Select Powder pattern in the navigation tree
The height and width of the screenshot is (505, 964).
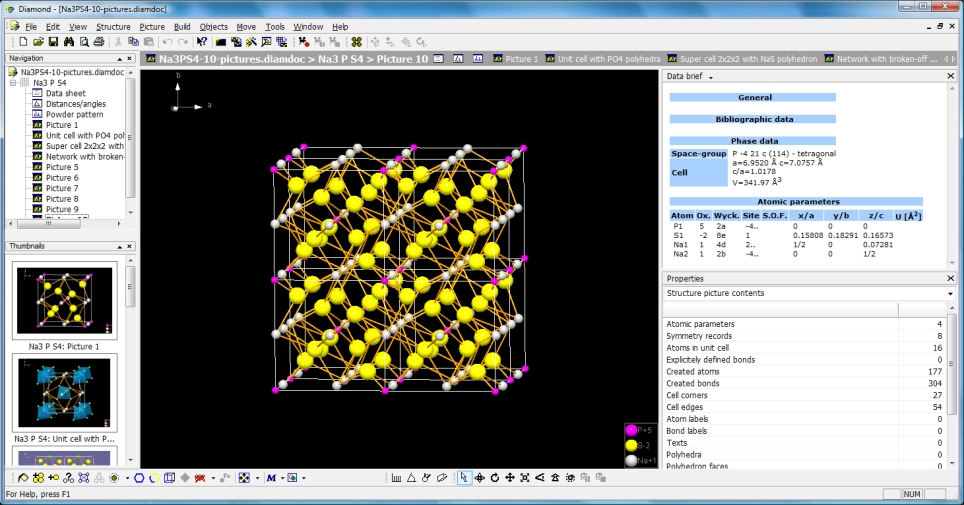pyautogui.click(x=75, y=114)
